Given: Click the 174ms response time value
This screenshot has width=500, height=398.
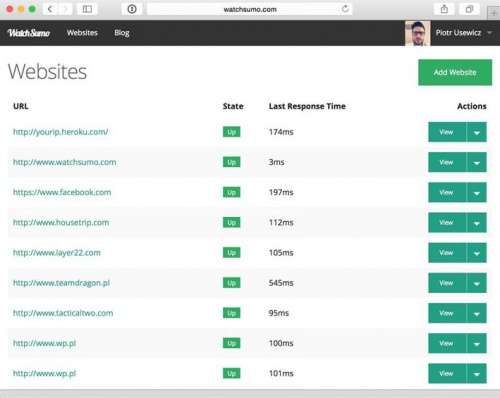Looking at the screenshot, I should point(281,132).
